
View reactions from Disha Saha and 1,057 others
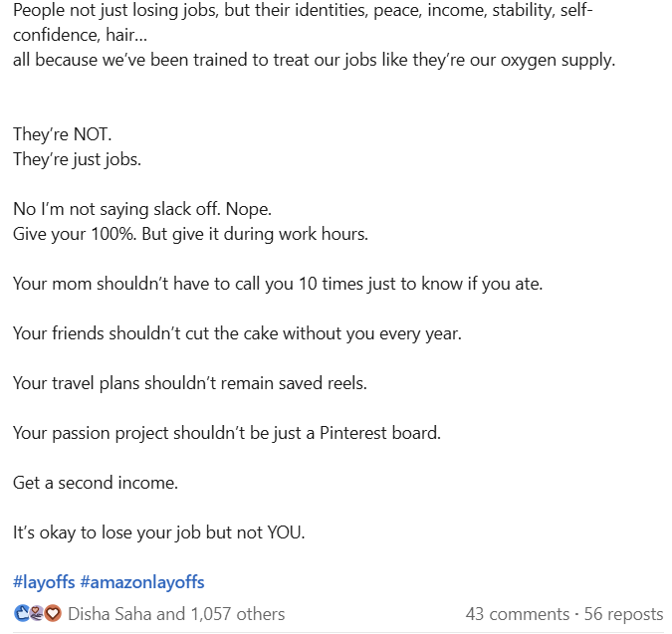tap(176, 614)
